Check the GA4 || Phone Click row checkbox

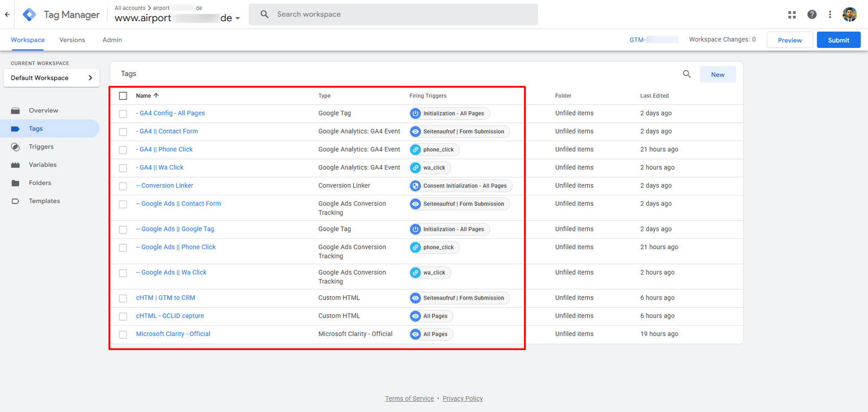tap(123, 150)
